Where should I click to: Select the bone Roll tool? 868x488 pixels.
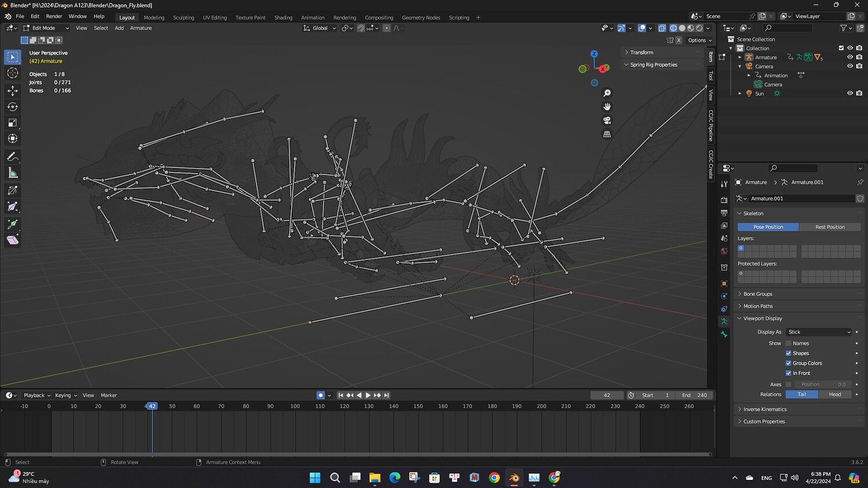[x=13, y=190]
